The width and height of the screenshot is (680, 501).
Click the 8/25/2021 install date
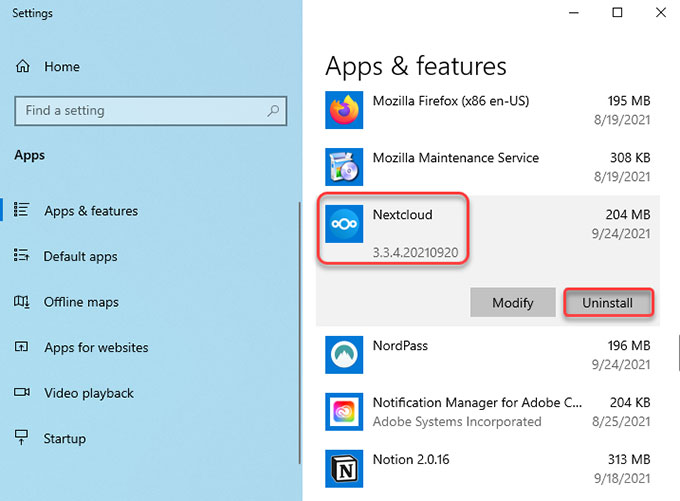pos(621,421)
